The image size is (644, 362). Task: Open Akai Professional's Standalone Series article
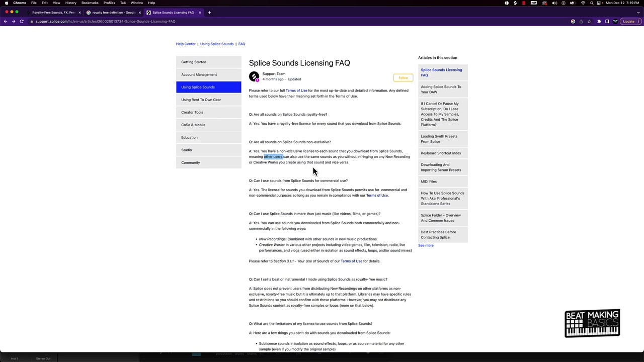click(442, 198)
